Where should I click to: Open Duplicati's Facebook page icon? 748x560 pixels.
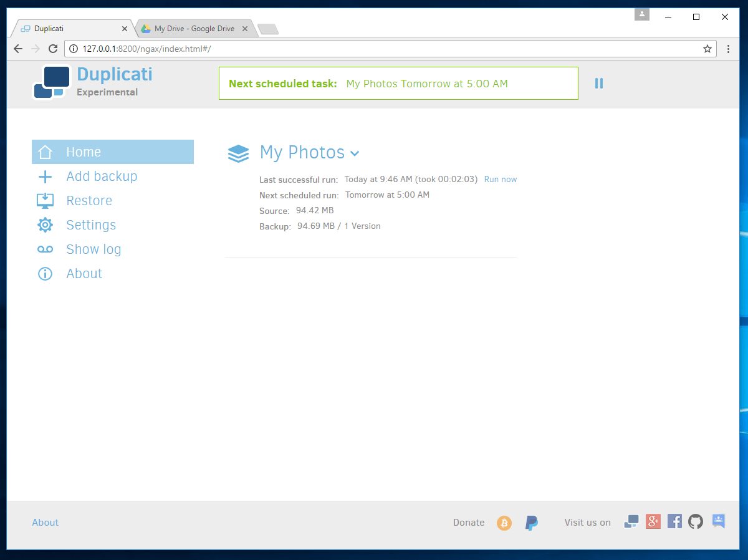pos(674,521)
